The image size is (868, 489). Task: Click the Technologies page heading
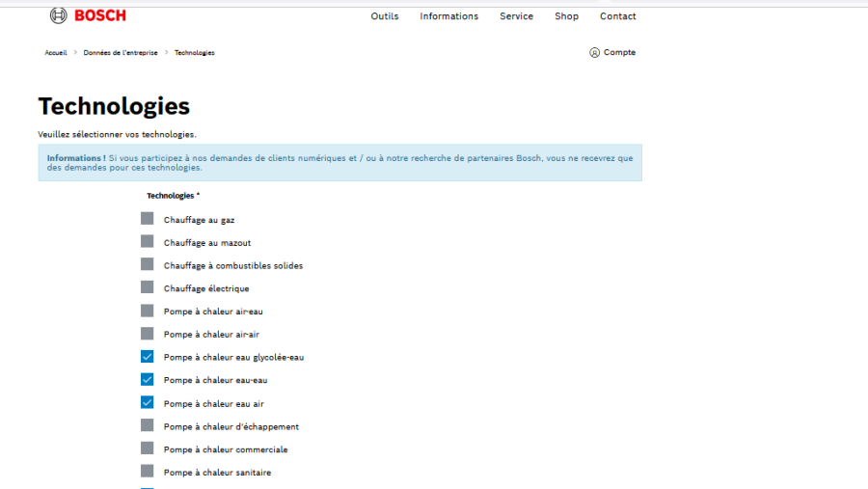tap(114, 106)
